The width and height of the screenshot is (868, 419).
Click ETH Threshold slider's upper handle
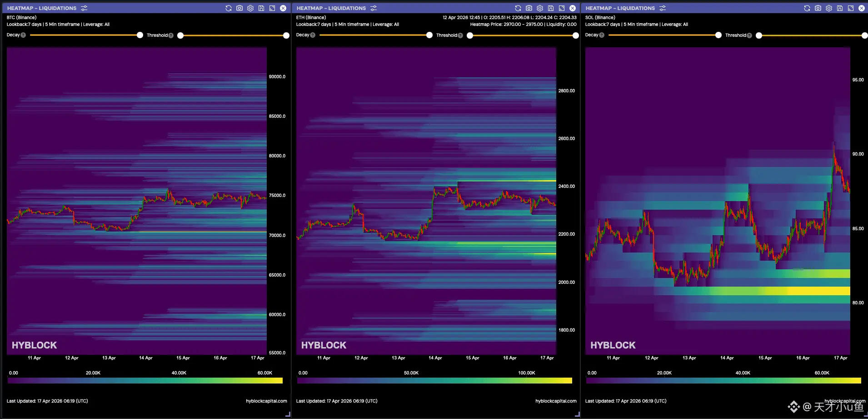576,35
